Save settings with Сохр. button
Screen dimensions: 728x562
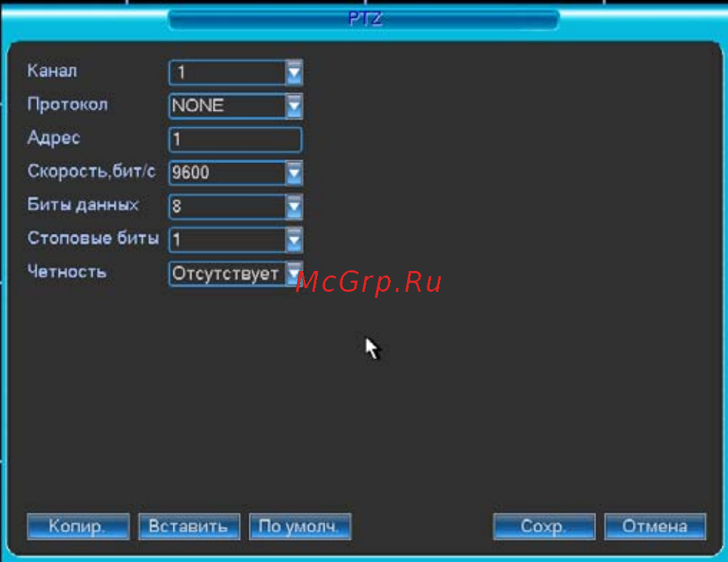point(543,526)
